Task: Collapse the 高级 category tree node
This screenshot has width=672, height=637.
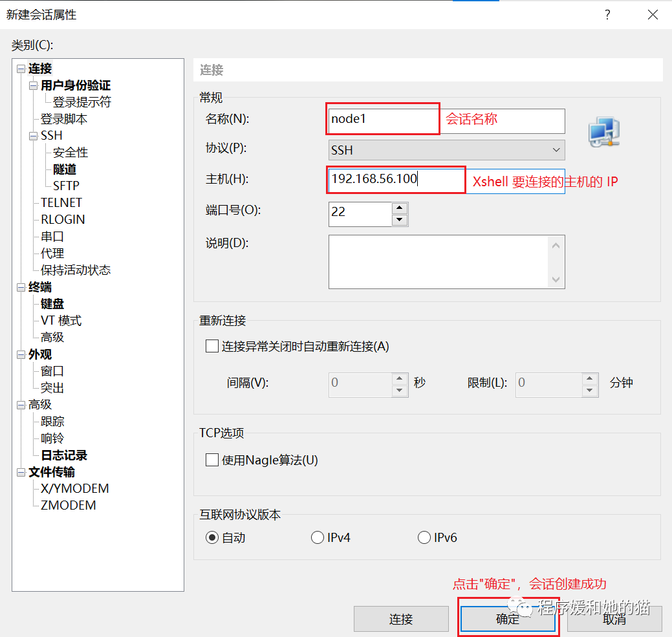Action: (21, 404)
